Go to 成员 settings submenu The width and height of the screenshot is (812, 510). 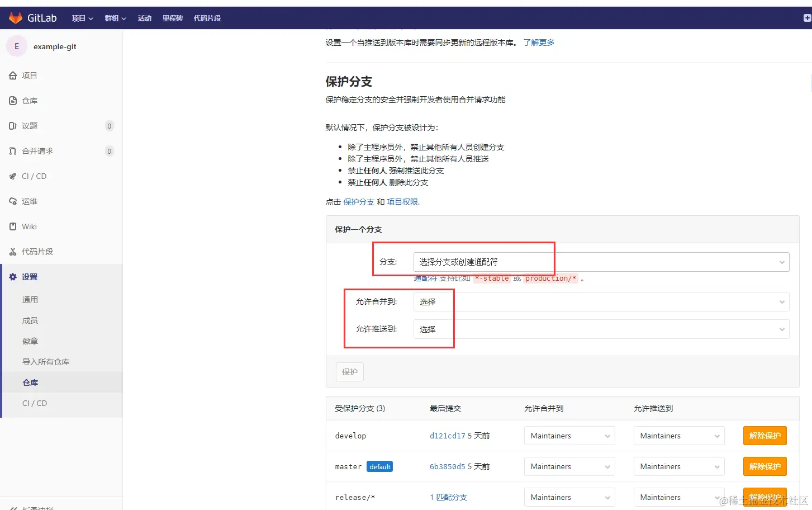(x=30, y=320)
